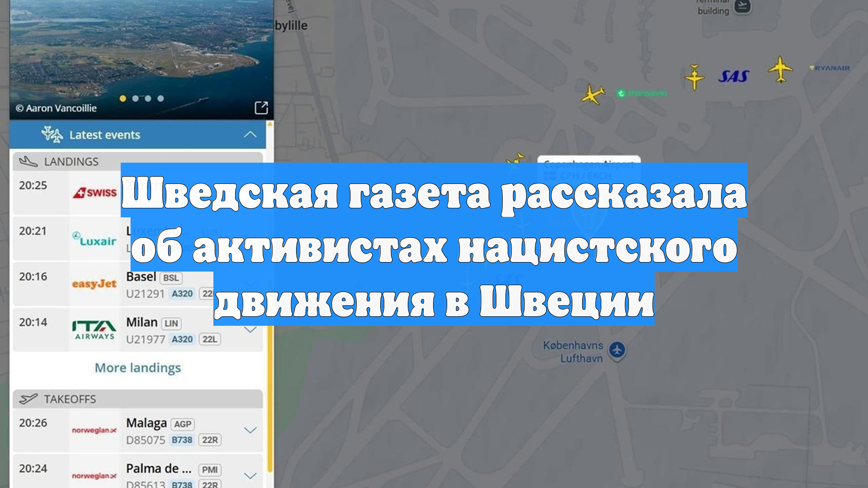868x488 pixels.
Task: Click the Latest events airplanes icon
Action: coord(52,135)
